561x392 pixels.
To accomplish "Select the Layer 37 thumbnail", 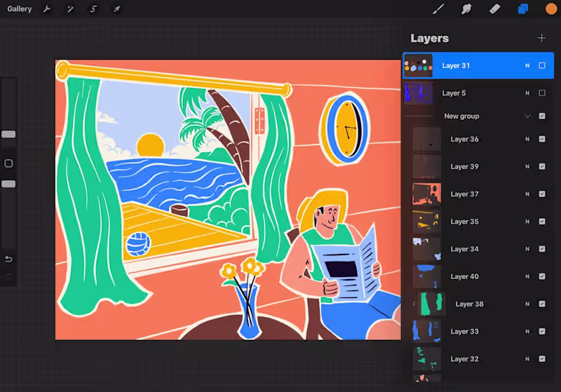I will click(x=427, y=194).
